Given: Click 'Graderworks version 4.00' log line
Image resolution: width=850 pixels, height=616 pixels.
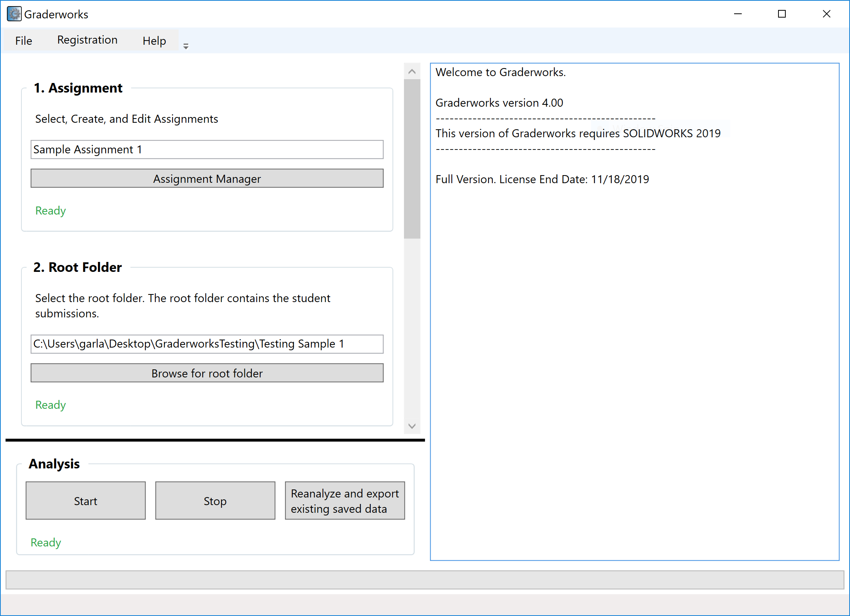Looking at the screenshot, I should click(x=499, y=103).
